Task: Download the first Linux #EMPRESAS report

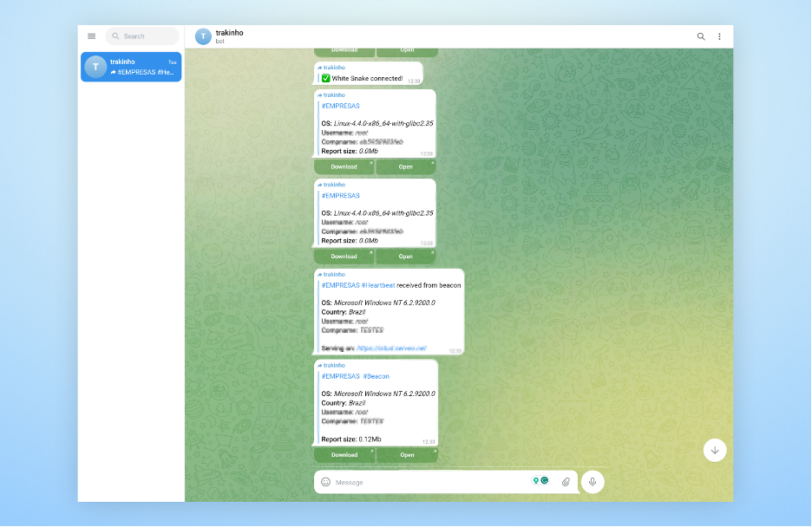Action: click(344, 167)
